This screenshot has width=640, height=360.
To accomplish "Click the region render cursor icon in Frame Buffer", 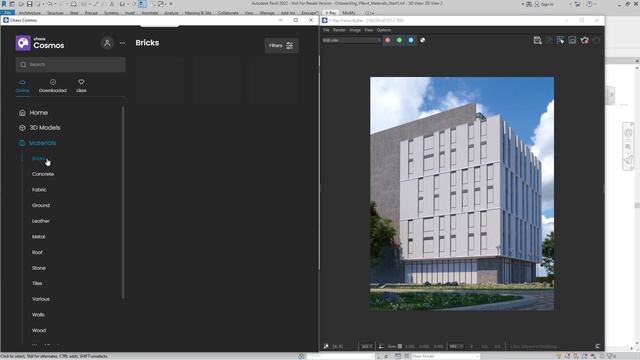I will tap(561, 40).
